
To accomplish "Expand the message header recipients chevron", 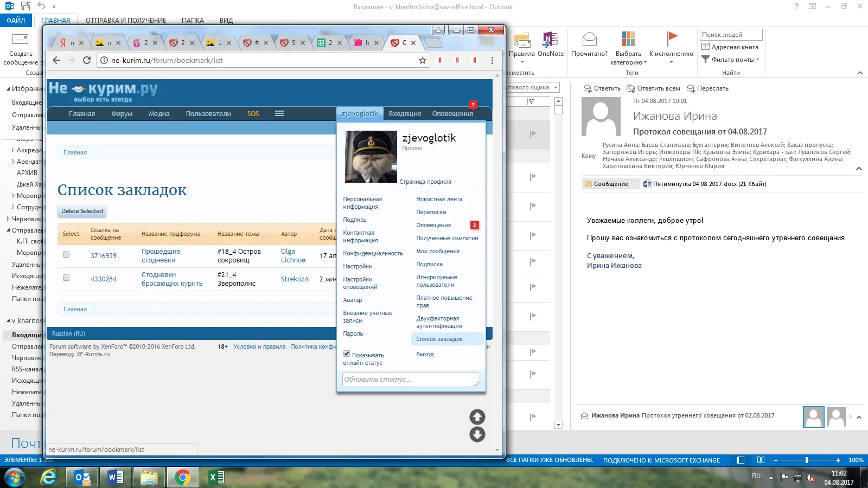I will click(859, 169).
